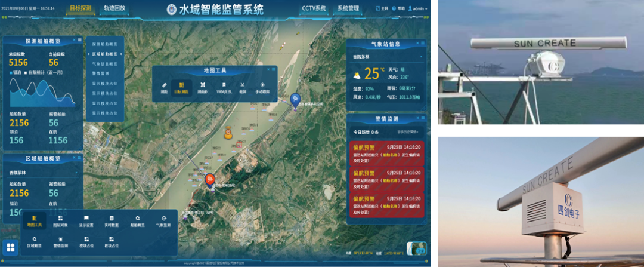Screen dimensions: 644x267
Task: Click the 测面积 area measurement tool
Action: (203, 87)
